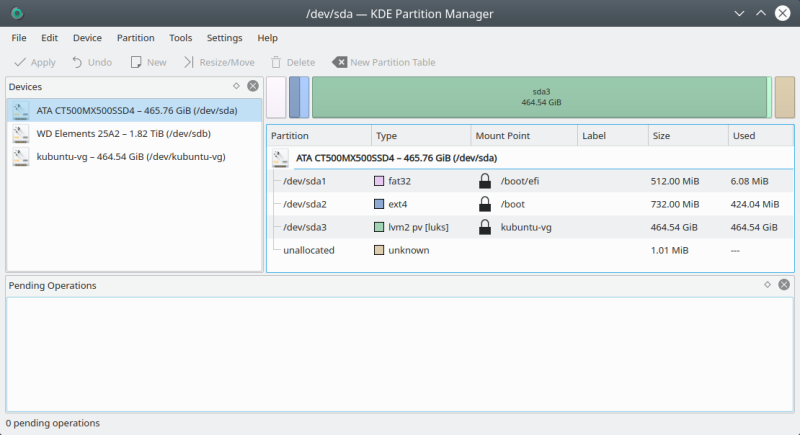
Task: Click the 512.00 MiB size cell
Action: click(x=674, y=181)
